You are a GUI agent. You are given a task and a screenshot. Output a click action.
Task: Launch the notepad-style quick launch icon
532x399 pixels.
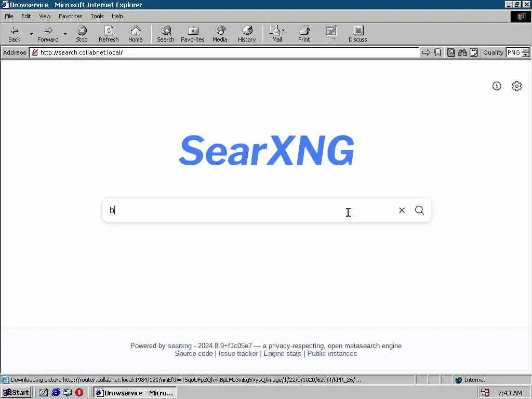pyautogui.click(x=44, y=393)
